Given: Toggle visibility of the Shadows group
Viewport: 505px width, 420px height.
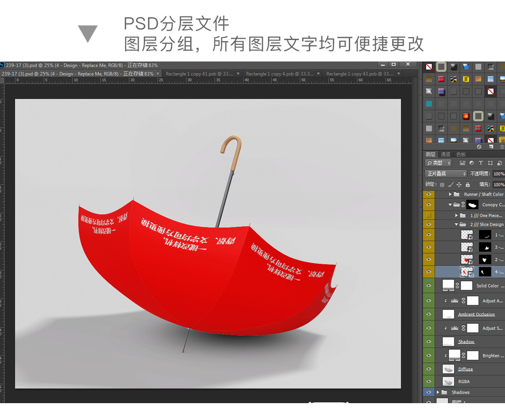Looking at the screenshot, I should pyautogui.click(x=429, y=392).
